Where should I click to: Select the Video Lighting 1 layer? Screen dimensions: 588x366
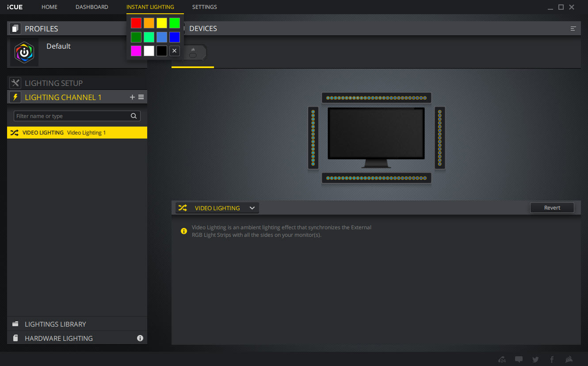77,133
